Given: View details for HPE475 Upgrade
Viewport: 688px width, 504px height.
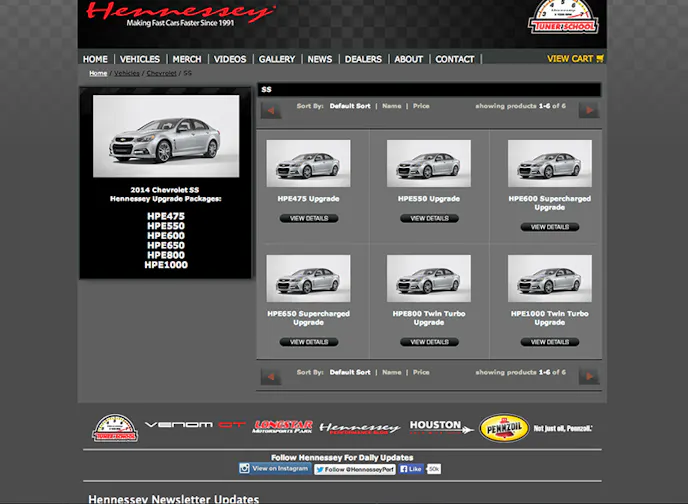Looking at the screenshot, I should (308, 218).
